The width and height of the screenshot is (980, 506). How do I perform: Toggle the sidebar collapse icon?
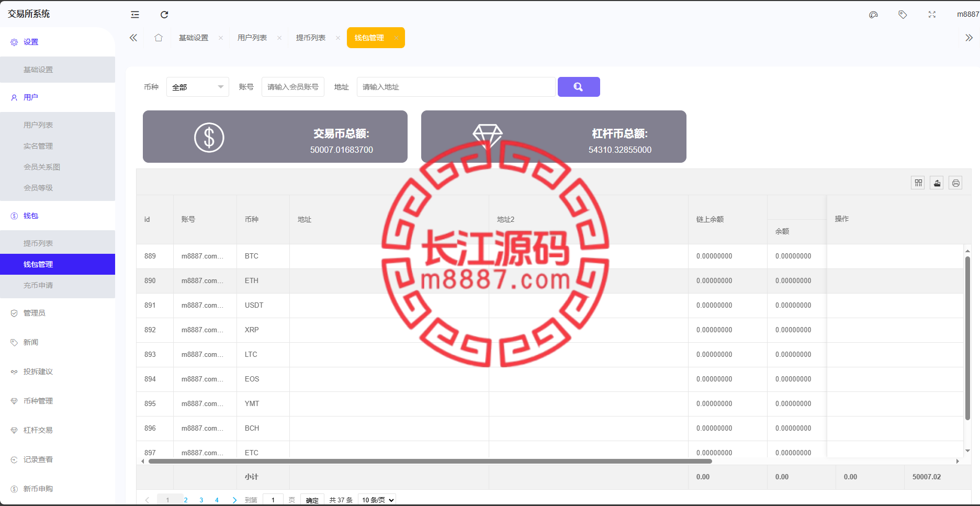tap(135, 15)
